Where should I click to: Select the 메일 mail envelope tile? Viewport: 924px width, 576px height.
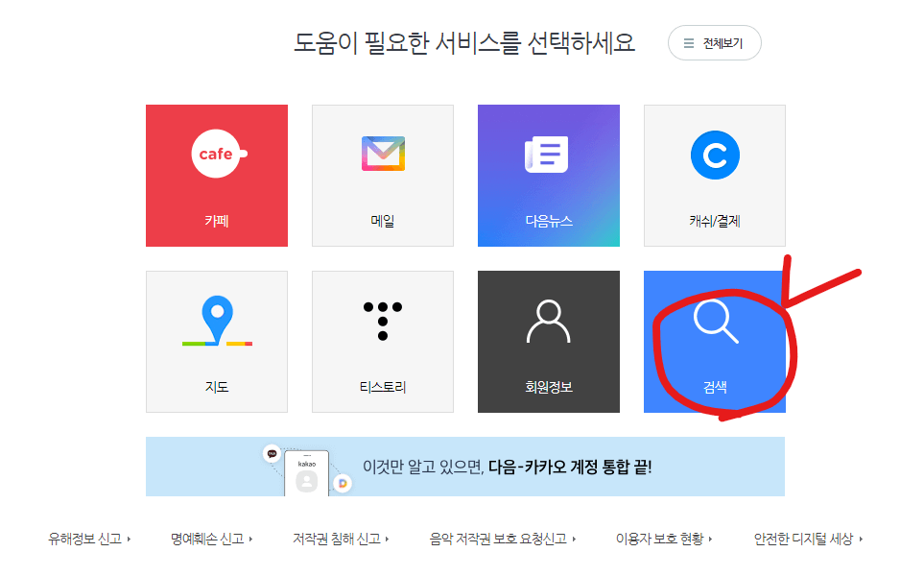pos(383,176)
